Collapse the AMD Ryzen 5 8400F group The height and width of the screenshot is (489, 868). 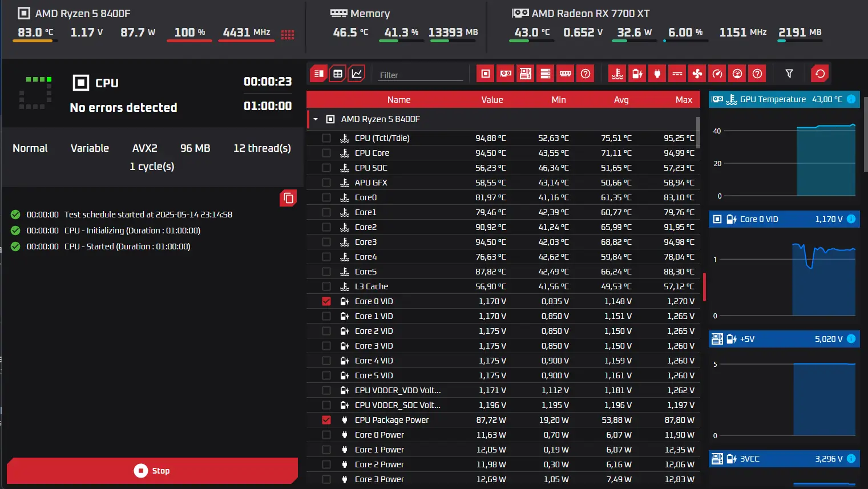316,119
